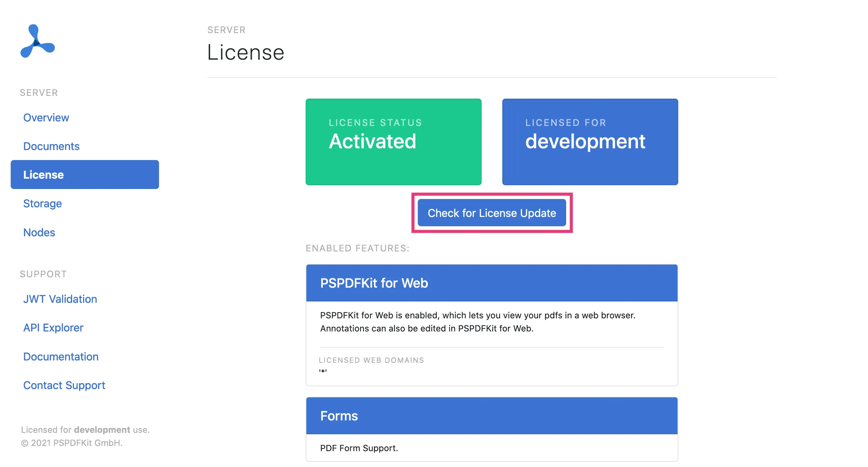This screenshot has width=868, height=467.
Task: Click the SUPPORT sidebar section label
Action: pos(43,274)
